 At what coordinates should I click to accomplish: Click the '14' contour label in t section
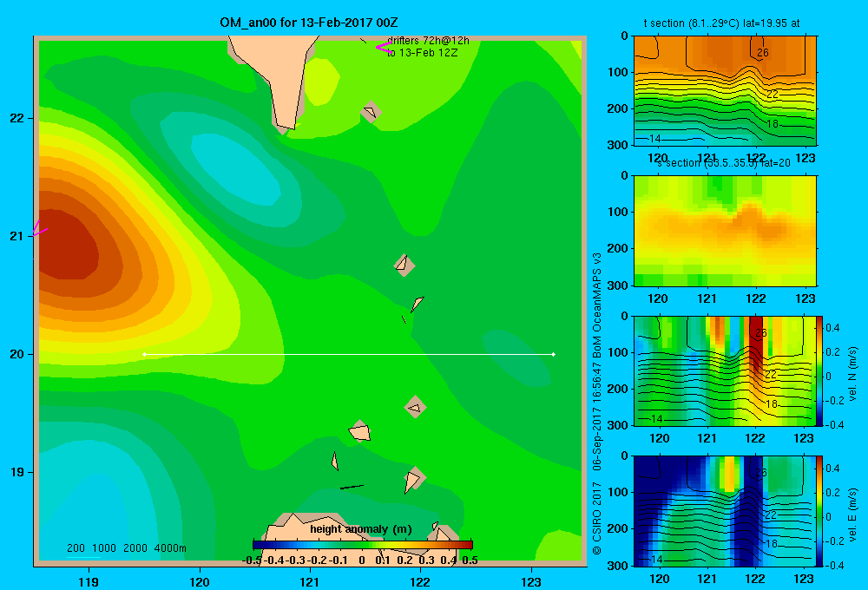coord(654,138)
